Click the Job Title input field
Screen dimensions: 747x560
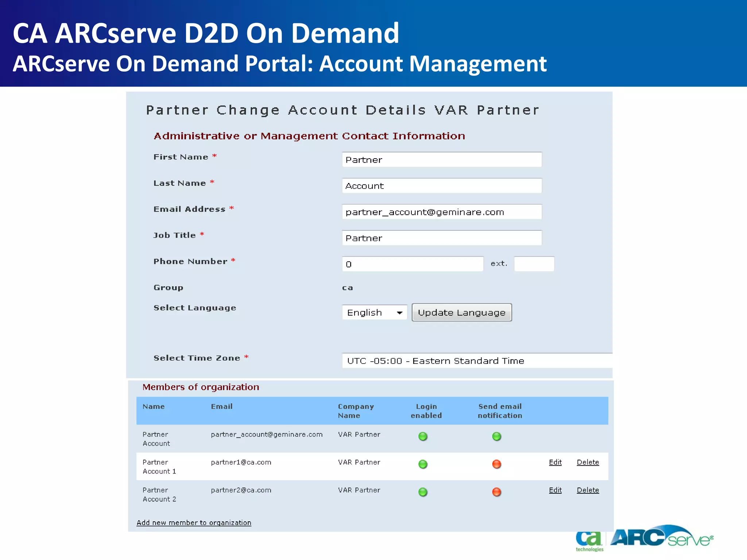click(442, 238)
